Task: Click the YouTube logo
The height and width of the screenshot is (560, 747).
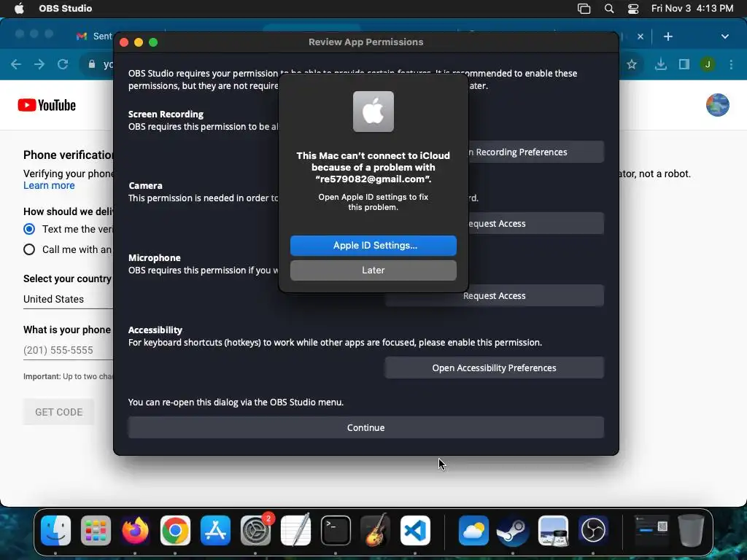Action: coord(47,105)
